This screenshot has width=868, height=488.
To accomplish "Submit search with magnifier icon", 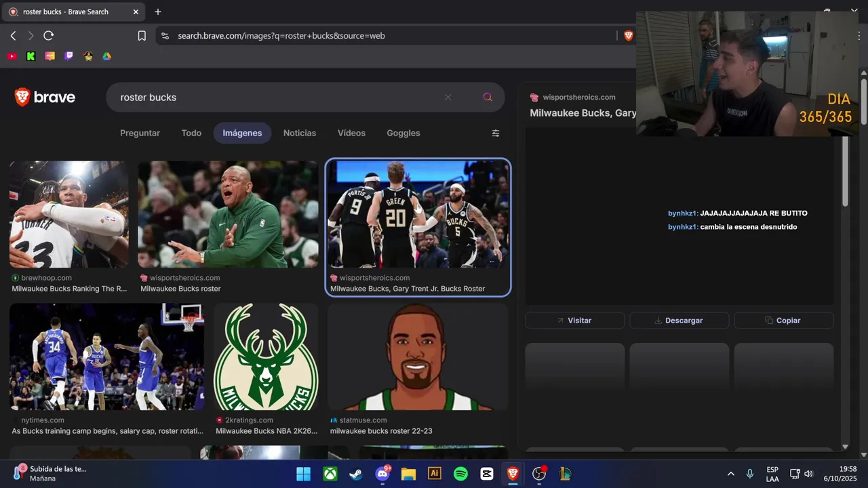I will [x=488, y=98].
